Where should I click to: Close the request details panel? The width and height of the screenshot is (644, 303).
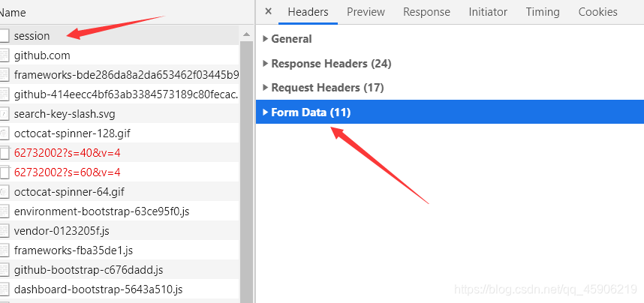coord(268,11)
